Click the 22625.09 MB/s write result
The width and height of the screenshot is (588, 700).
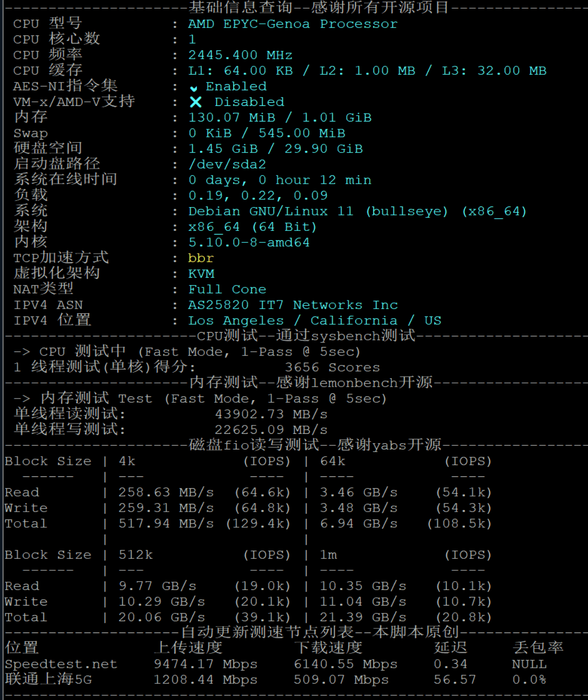click(271, 430)
